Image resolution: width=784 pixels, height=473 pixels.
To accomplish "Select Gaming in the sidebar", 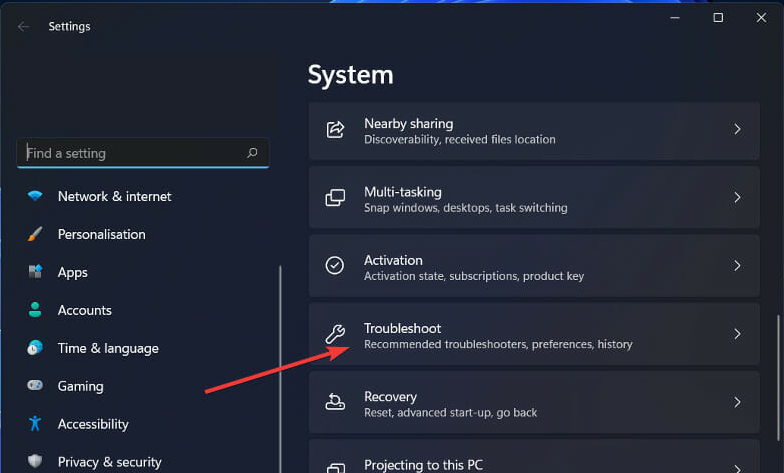I will tap(80, 386).
